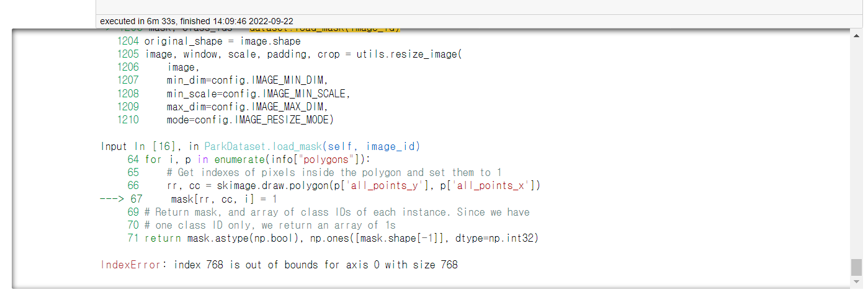Screen dimensions: 868x295
Task: Click the min_dim=config.IMAGE_MIN_DIM line
Action: point(246,81)
